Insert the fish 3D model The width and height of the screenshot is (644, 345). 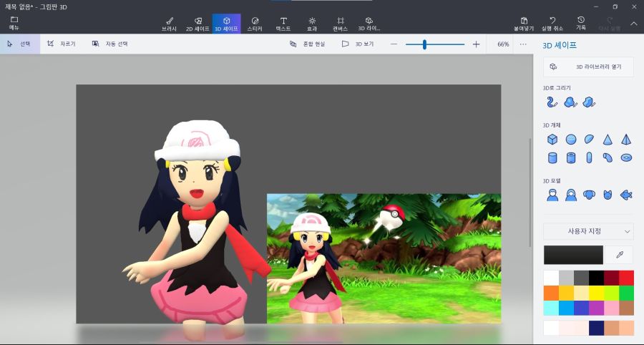[626, 194]
